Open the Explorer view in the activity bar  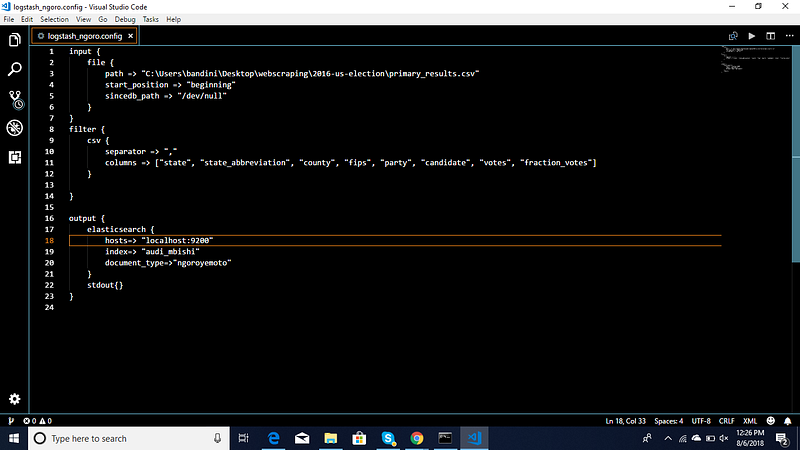point(15,40)
